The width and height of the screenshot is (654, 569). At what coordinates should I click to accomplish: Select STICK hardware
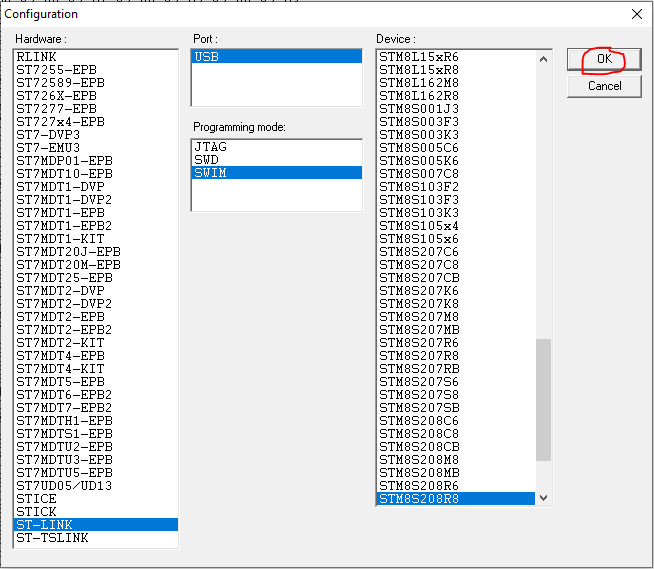tap(96, 511)
